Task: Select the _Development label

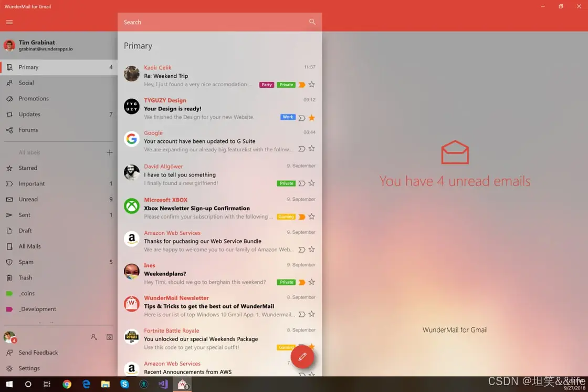Action: click(59, 309)
